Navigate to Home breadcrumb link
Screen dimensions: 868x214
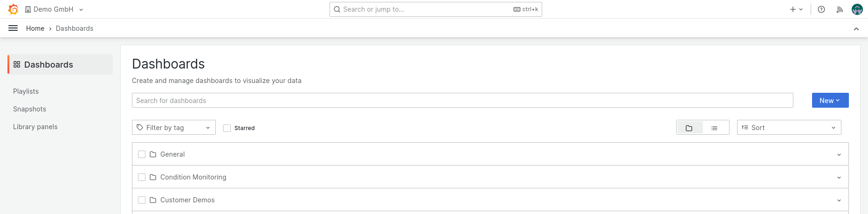[x=35, y=28]
